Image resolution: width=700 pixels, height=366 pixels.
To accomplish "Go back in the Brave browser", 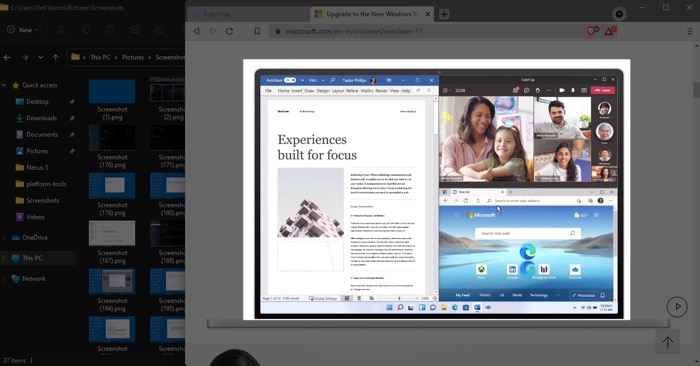I will point(196,31).
